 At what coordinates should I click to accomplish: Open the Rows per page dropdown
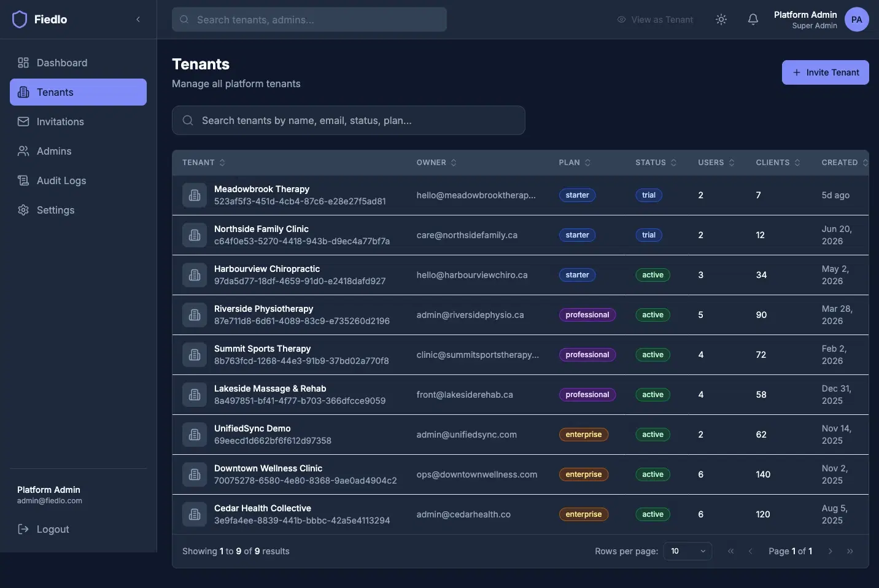[687, 551]
